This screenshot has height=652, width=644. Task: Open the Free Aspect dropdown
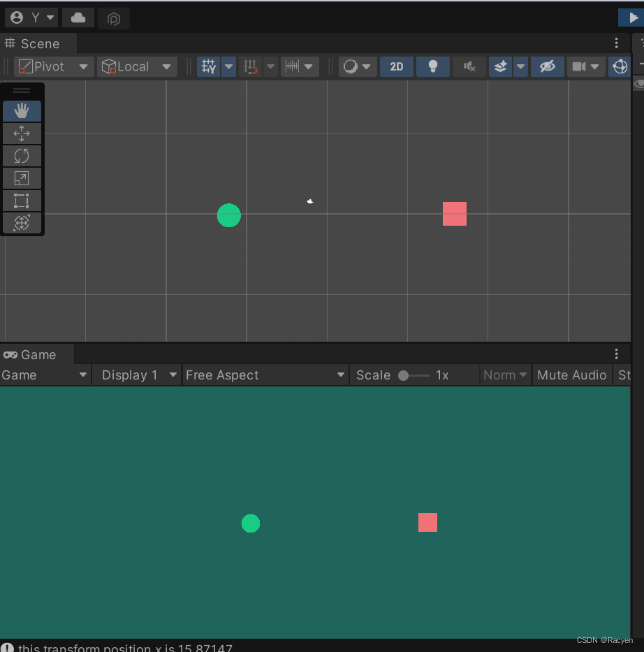(265, 375)
